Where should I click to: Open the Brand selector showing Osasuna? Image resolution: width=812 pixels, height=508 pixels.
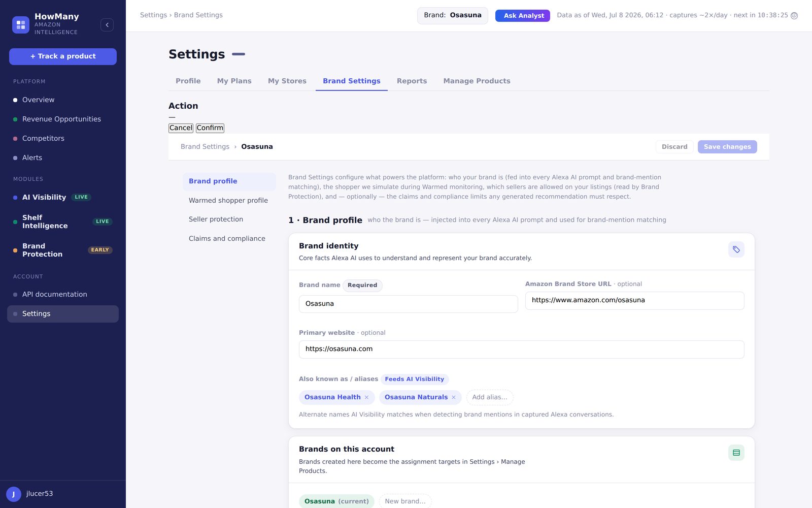(453, 15)
